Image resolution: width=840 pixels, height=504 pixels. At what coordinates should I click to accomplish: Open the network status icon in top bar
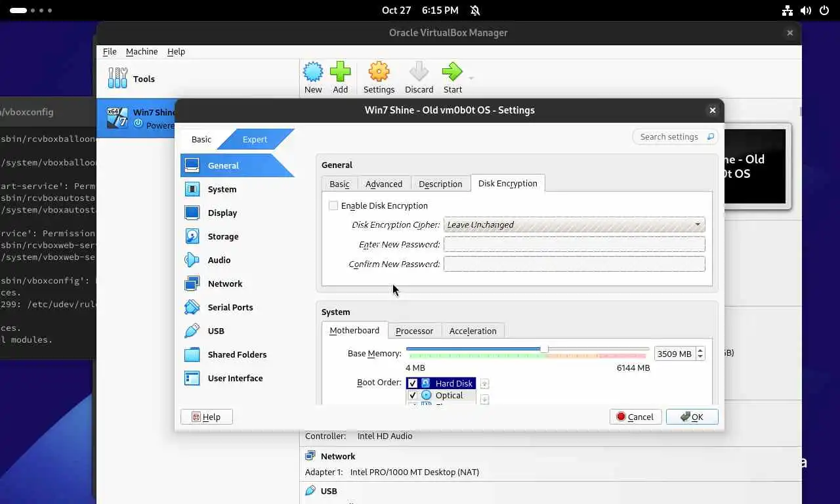tap(787, 10)
